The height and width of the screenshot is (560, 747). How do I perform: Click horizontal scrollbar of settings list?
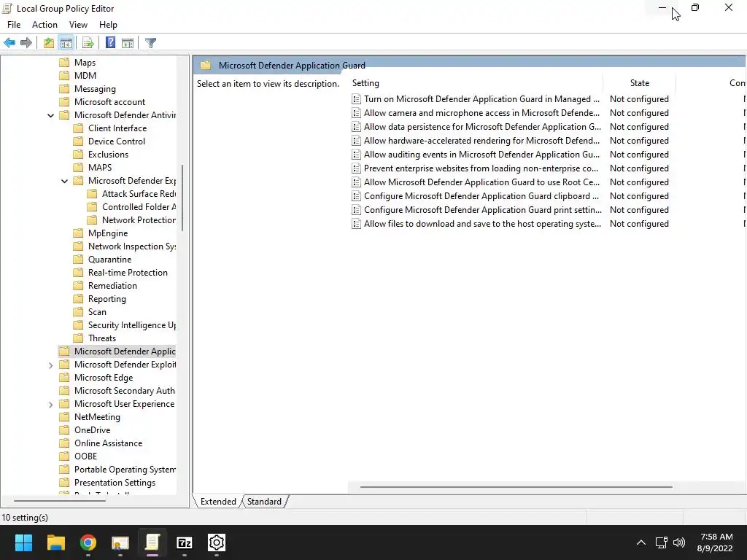pos(516,487)
